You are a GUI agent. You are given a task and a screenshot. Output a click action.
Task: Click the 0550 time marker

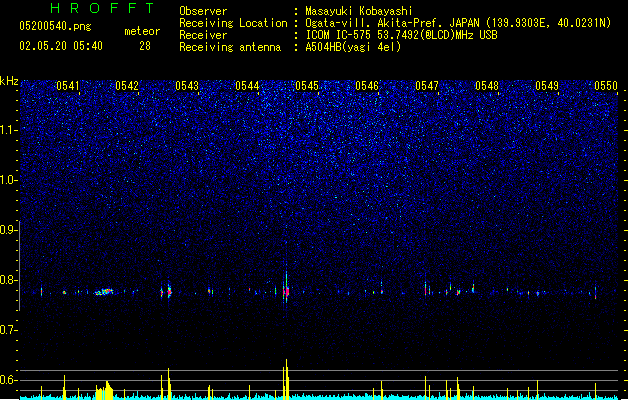pyautogui.click(x=606, y=86)
